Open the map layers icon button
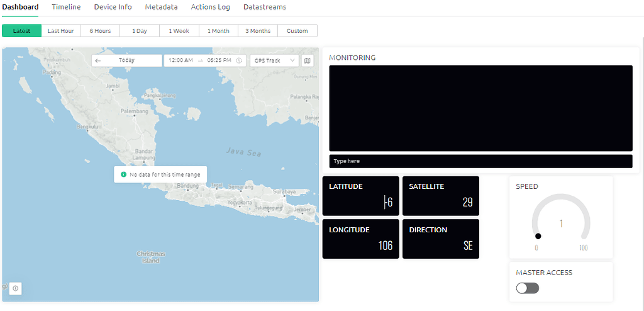Viewport: 644px width, 311px height. click(307, 60)
